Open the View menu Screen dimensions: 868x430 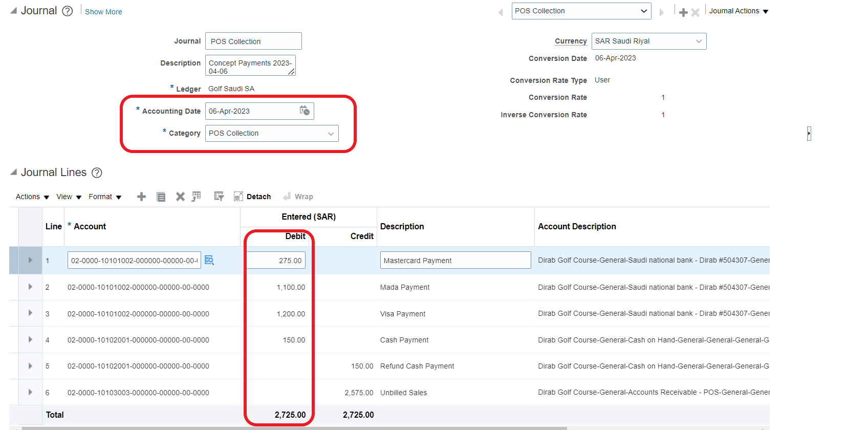click(x=69, y=197)
